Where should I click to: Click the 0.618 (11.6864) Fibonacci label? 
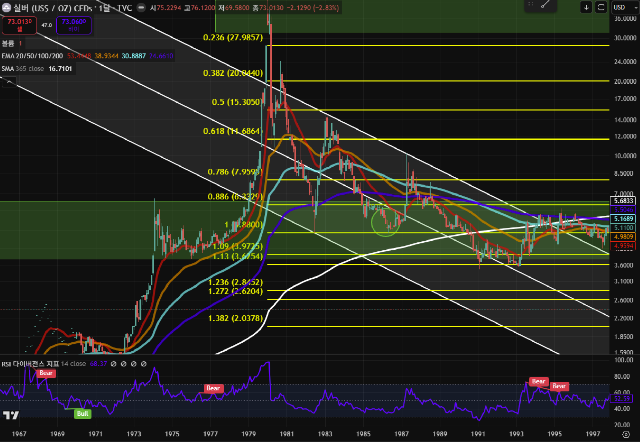pyautogui.click(x=231, y=131)
